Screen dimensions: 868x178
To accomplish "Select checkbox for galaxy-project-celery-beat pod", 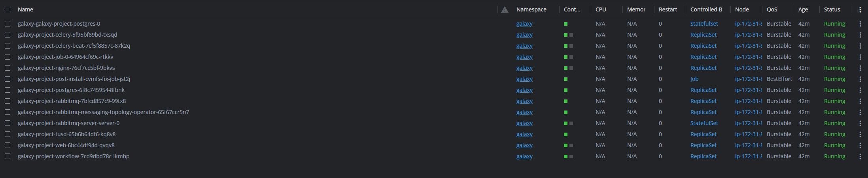I will (8, 46).
